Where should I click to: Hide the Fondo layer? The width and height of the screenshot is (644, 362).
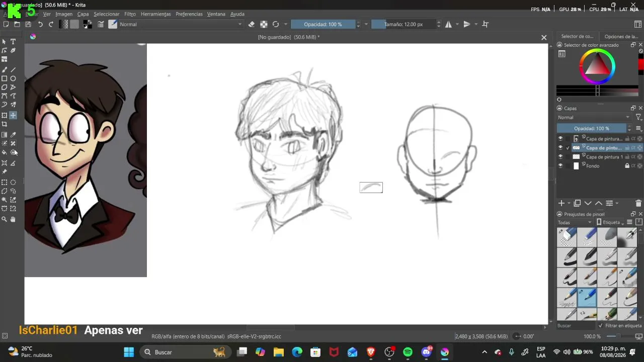click(x=560, y=166)
